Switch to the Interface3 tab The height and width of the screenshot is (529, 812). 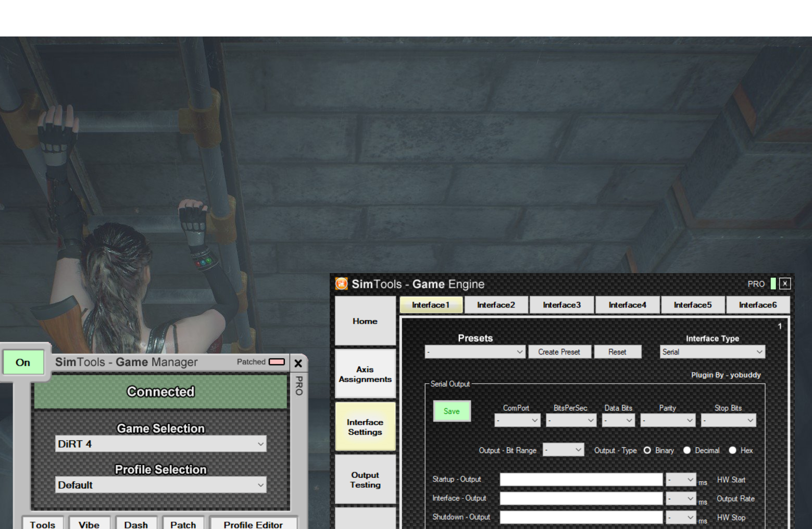(561, 305)
